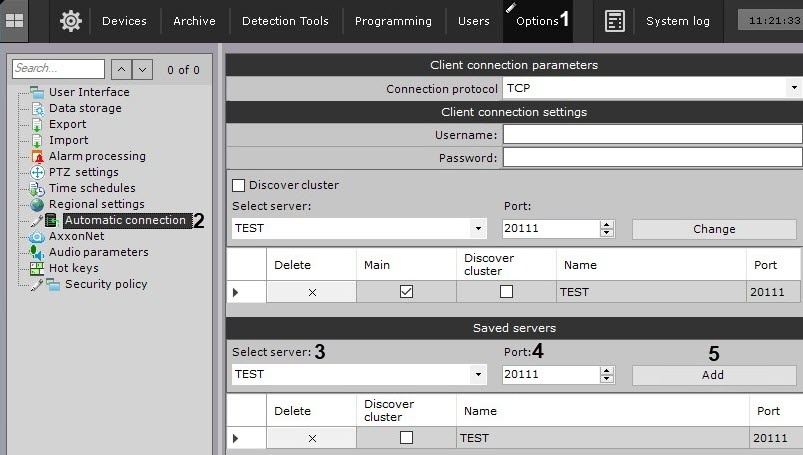
Task: Enable the Discover cluster checkbox above Select server
Action: (239, 185)
